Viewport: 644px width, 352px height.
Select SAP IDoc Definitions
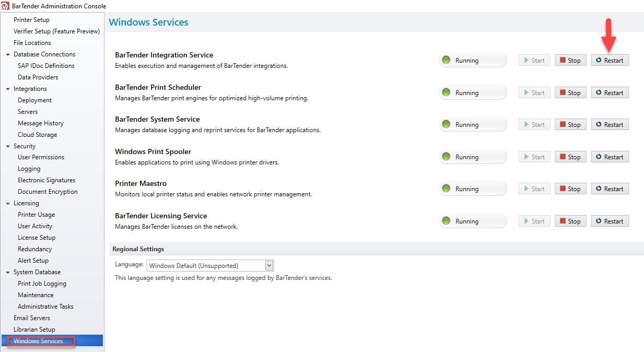[x=46, y=66]
